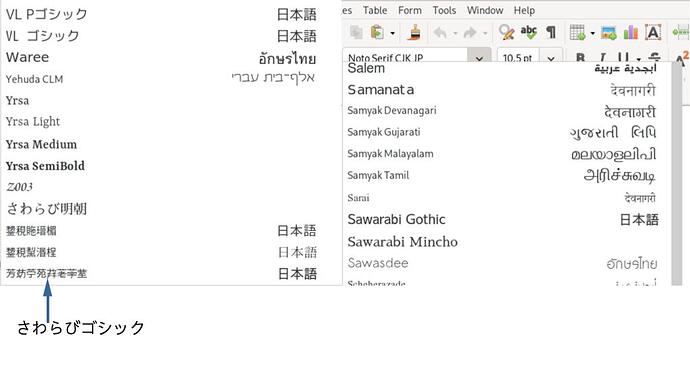Image resolution: width=690 pixels, height=368 pixels.
Task: Open the Underline style dropdown arrow
Action: (x=638, y=58)
